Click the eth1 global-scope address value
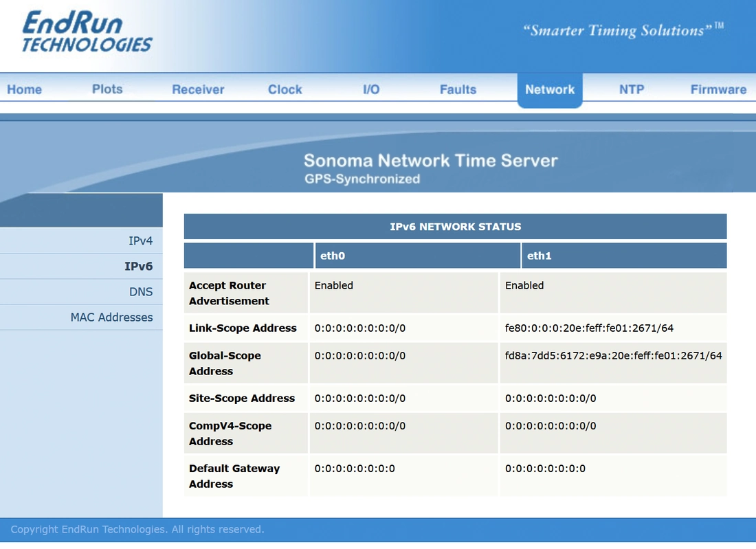The image size is (756, 549). point(613,356)
